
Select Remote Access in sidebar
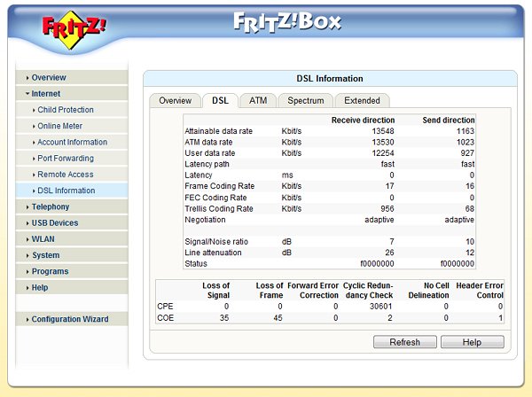(65, 175)
